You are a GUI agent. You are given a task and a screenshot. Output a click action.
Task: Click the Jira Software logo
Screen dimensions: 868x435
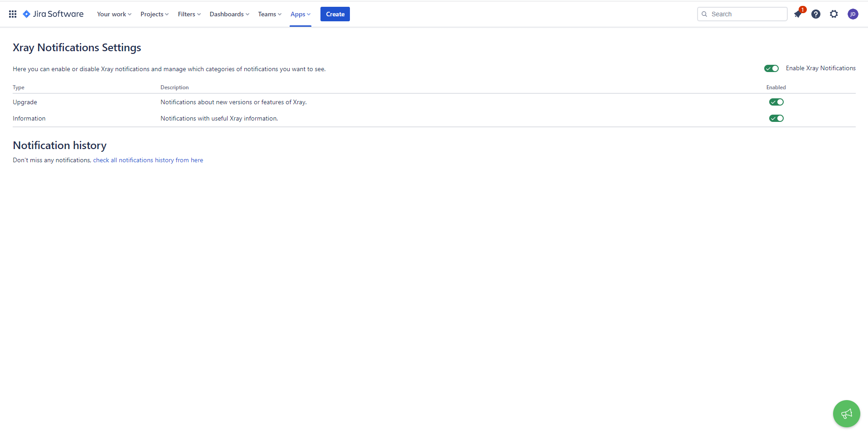click(53, 14)
